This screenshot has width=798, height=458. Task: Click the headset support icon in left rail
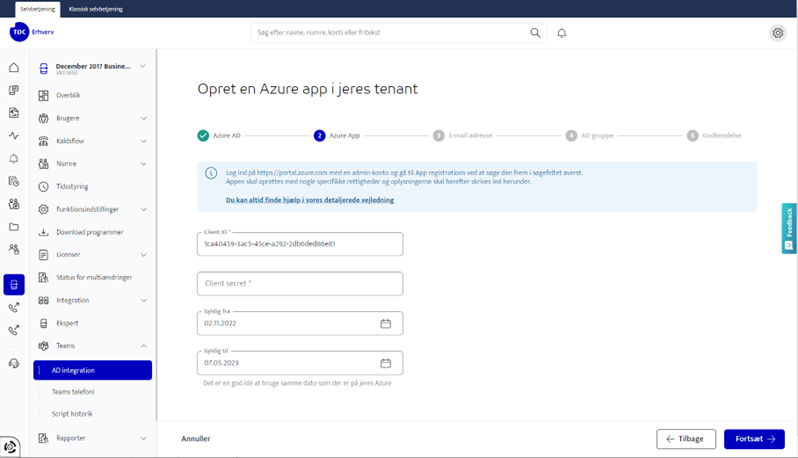click(x=14, y=363)
